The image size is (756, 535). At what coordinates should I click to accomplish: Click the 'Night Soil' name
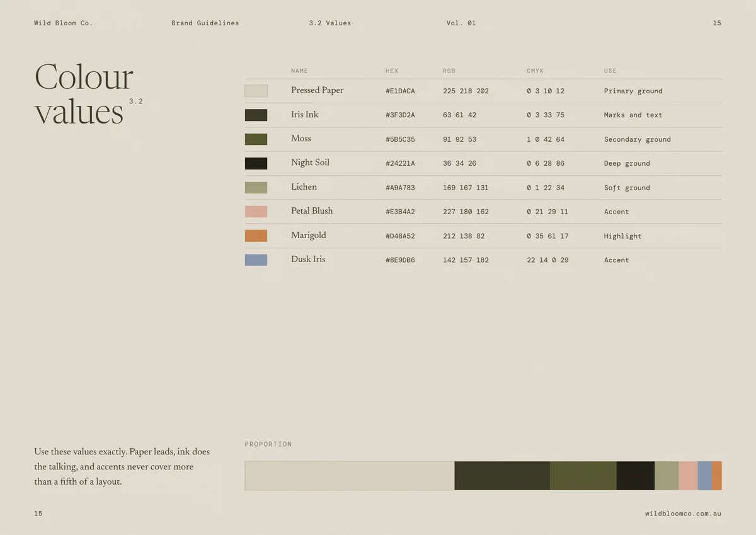[x=311, y=163]
